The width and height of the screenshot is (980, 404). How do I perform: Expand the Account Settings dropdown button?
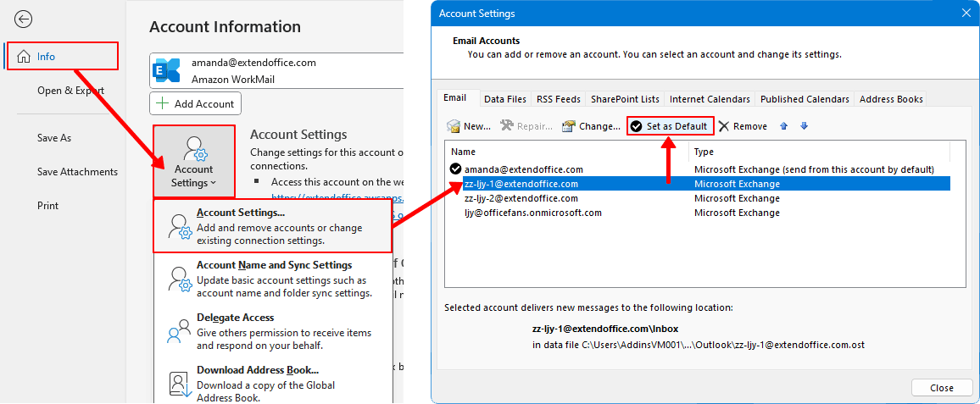(194, 162)
